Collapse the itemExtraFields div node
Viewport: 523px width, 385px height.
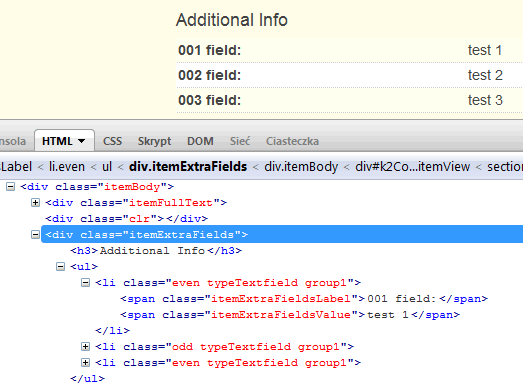point(35,235)
